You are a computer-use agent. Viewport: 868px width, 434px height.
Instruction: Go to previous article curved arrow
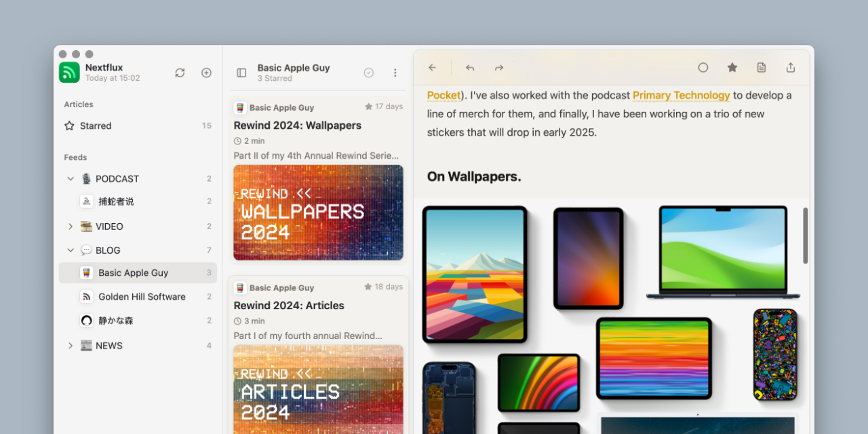point(470,68)
